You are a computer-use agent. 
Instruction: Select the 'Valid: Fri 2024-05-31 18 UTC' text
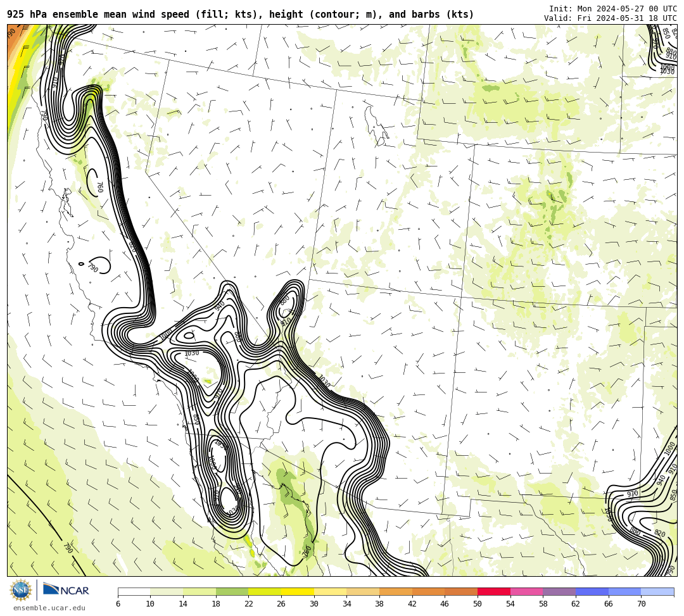610,18
